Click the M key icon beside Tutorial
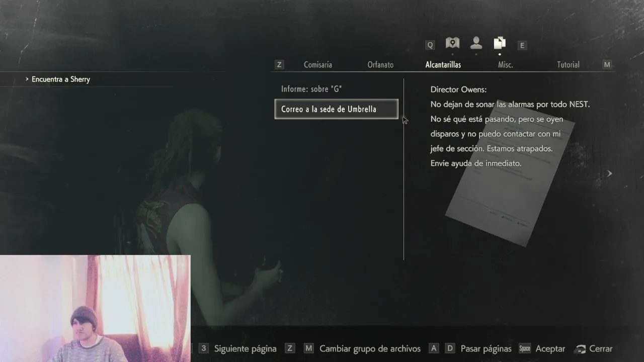 607,64
